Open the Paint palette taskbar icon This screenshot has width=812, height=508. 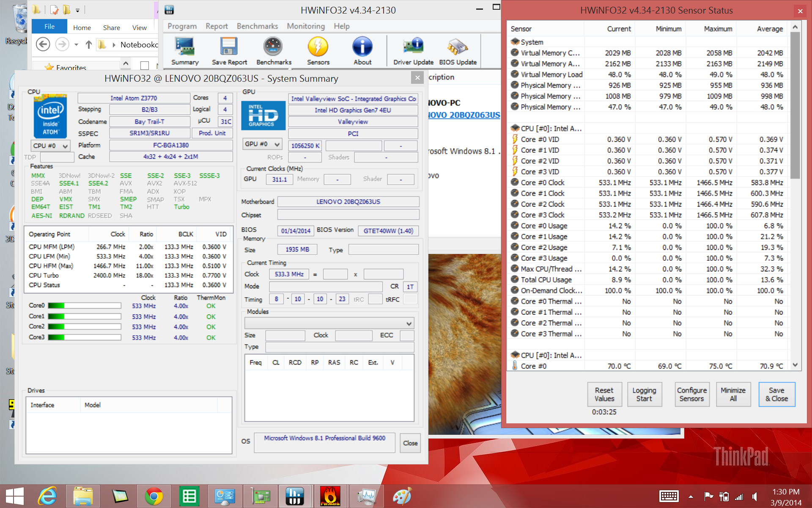(401, 496)
